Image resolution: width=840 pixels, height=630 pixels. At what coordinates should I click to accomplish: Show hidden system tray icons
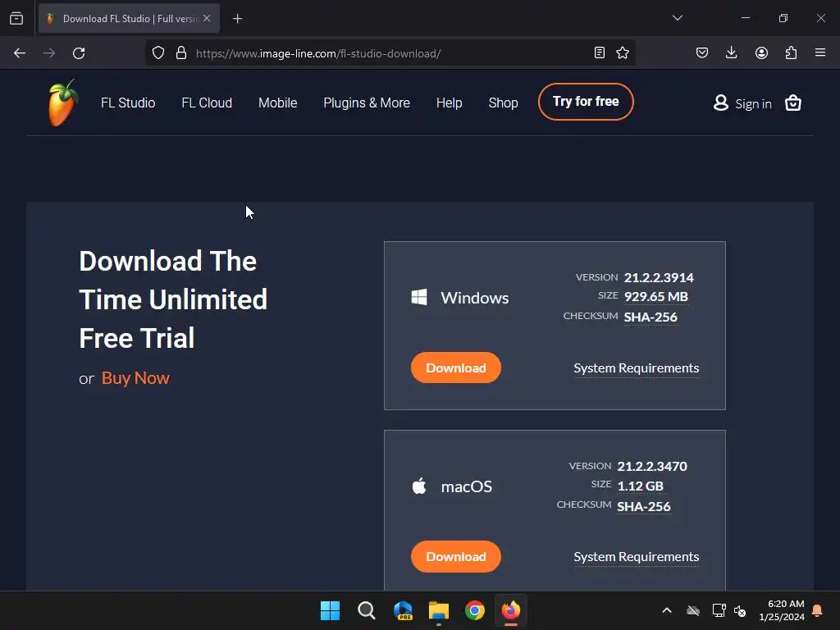click(667, 610)
